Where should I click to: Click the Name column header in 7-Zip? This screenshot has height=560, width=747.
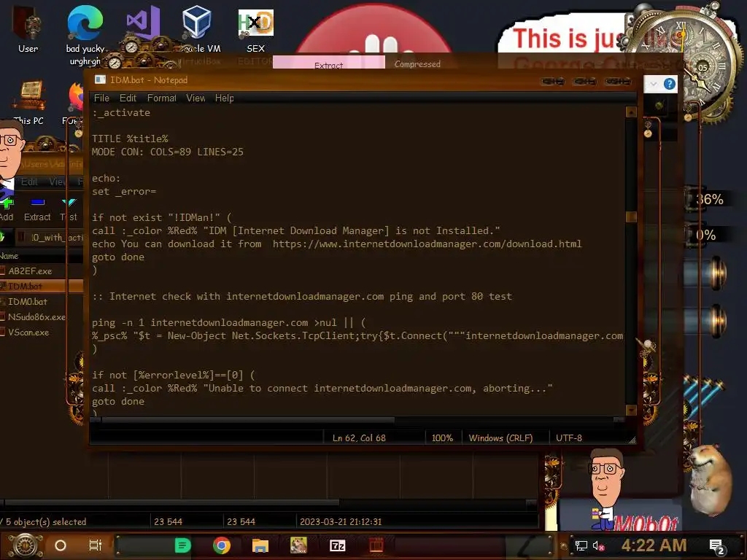click(x=9, y=256)
